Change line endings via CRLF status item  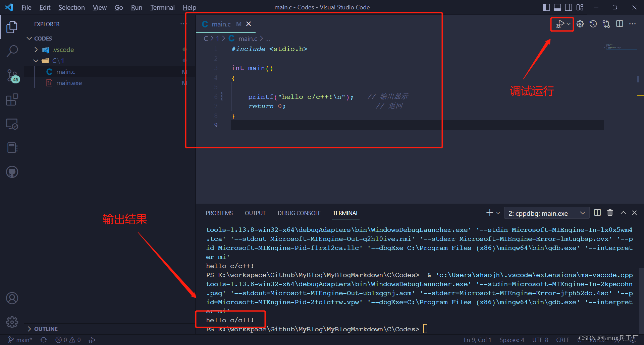pyautogui.click(x=563, y=340)
